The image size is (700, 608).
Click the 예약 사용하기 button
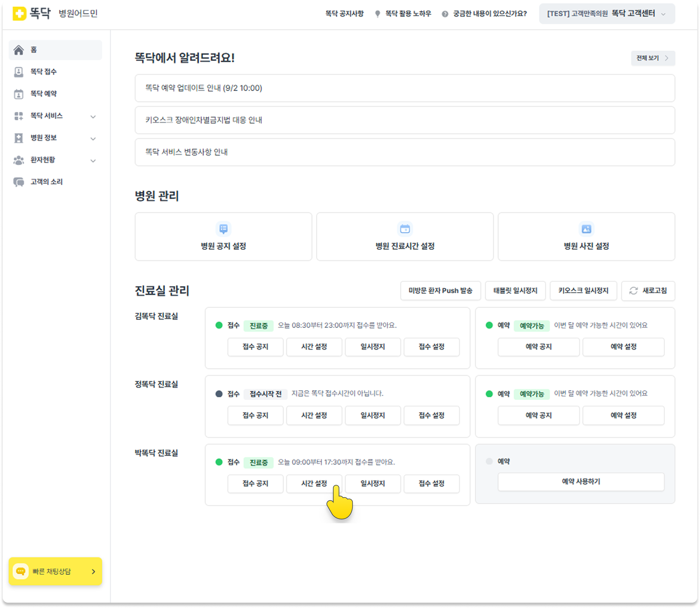point(581,482)
